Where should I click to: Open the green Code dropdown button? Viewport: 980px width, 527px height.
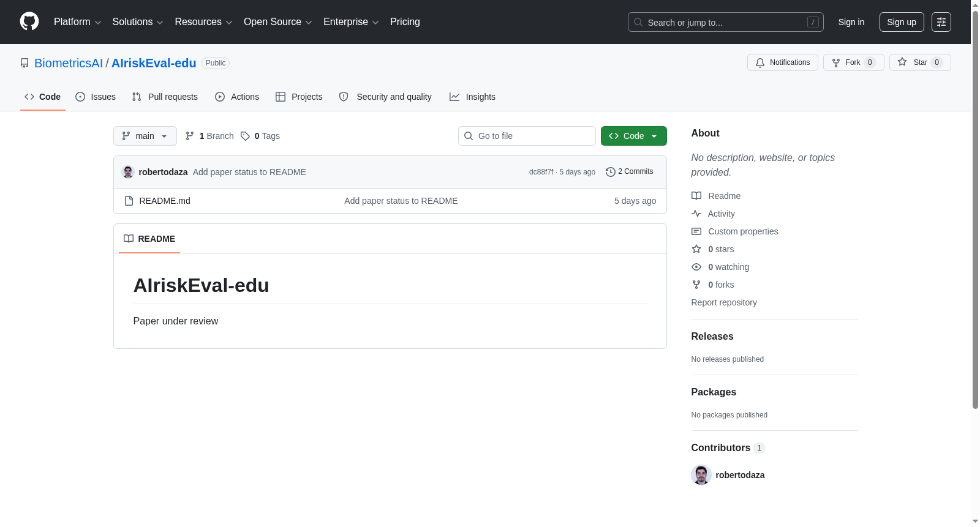633,136
